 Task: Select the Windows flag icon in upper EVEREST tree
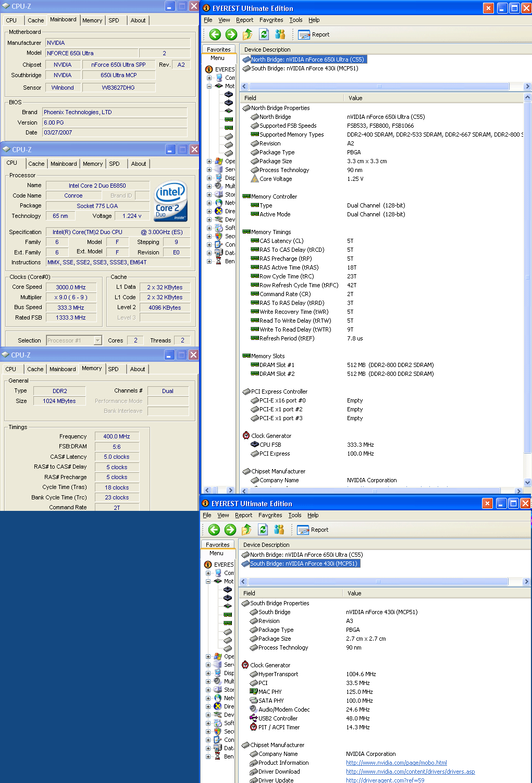218,161
